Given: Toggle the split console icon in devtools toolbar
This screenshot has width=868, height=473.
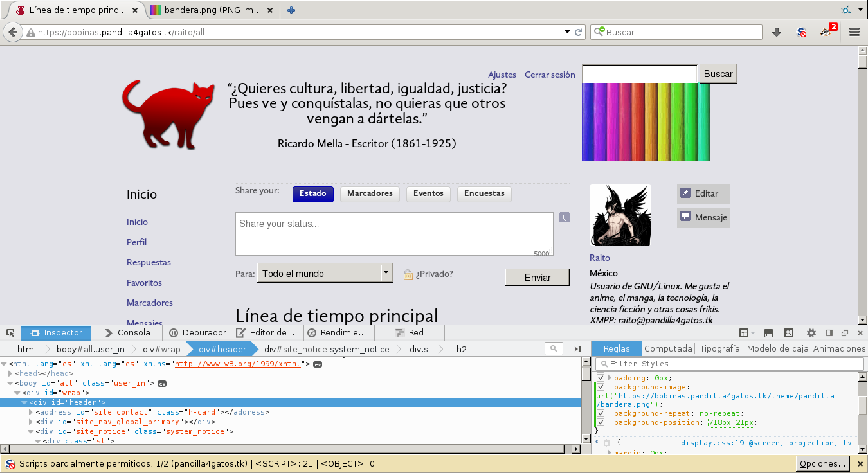Looking at the screenshot, I should pos(768,333).
